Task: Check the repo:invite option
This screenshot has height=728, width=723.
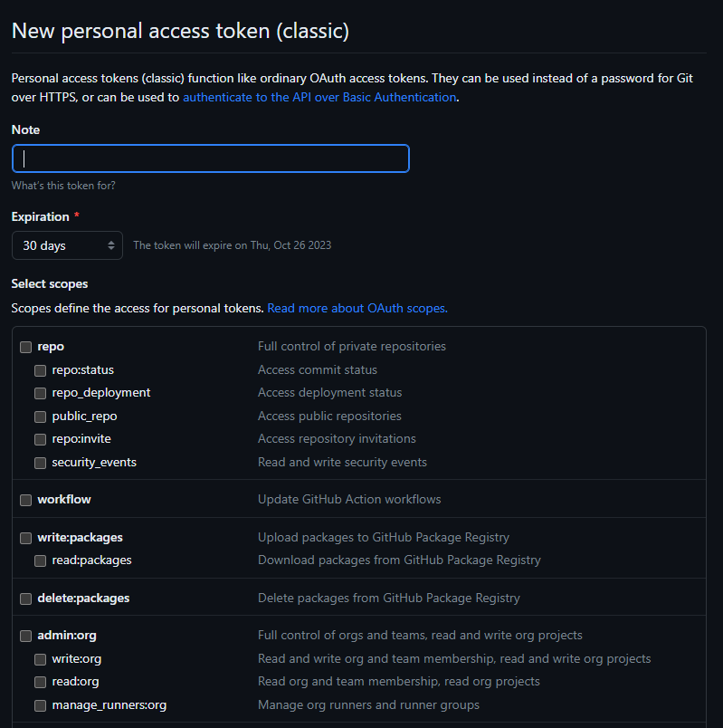Action: (x=41, y=439)
